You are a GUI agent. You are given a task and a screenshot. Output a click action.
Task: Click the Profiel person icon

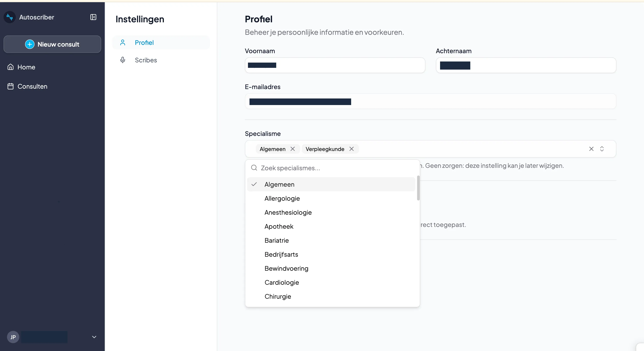click(x=122, y=42)
